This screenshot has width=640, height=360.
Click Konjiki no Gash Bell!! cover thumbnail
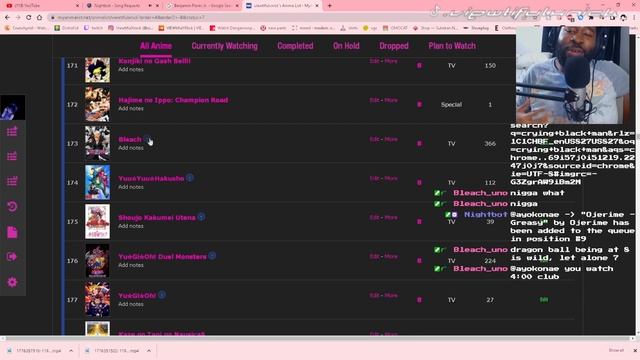[x=98, y=70]
